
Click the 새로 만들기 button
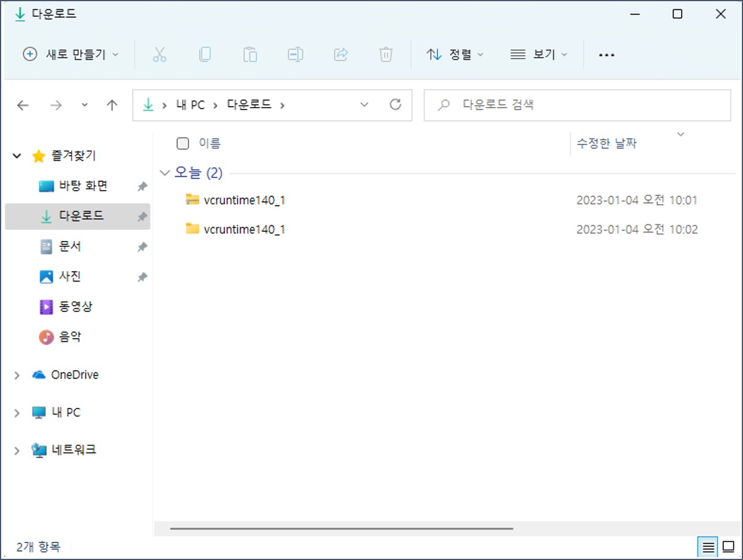70,54
